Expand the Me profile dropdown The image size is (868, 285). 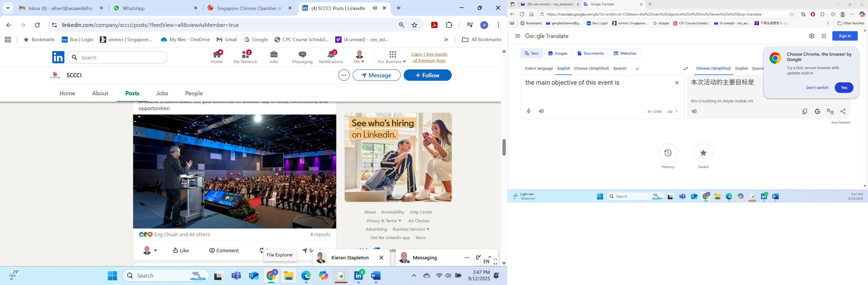click(x=359, y=57)
